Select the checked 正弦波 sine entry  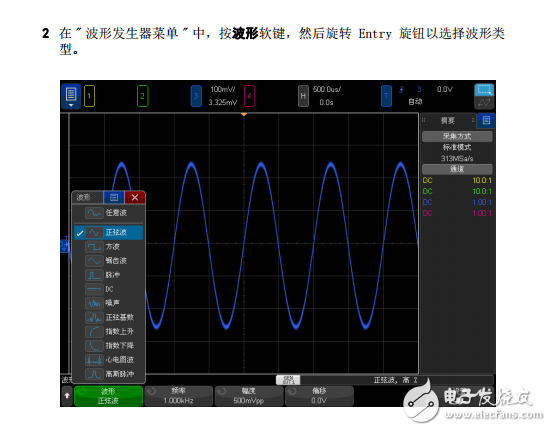[x=109, y=233]
